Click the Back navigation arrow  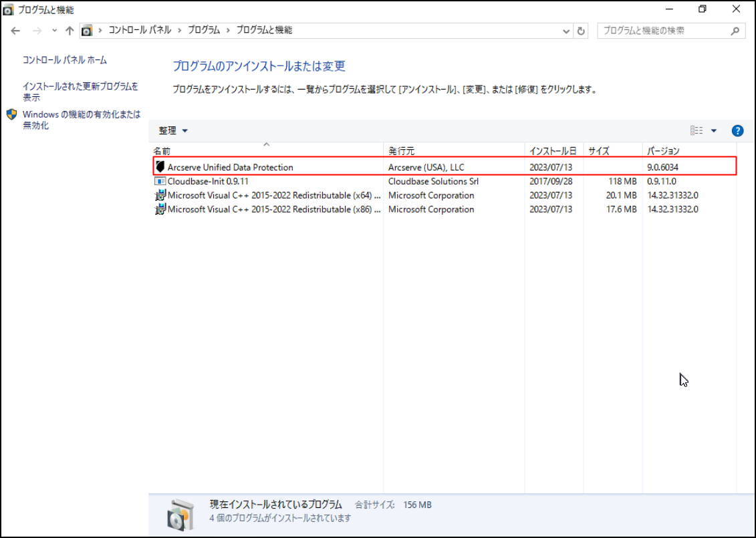point(15,31)
